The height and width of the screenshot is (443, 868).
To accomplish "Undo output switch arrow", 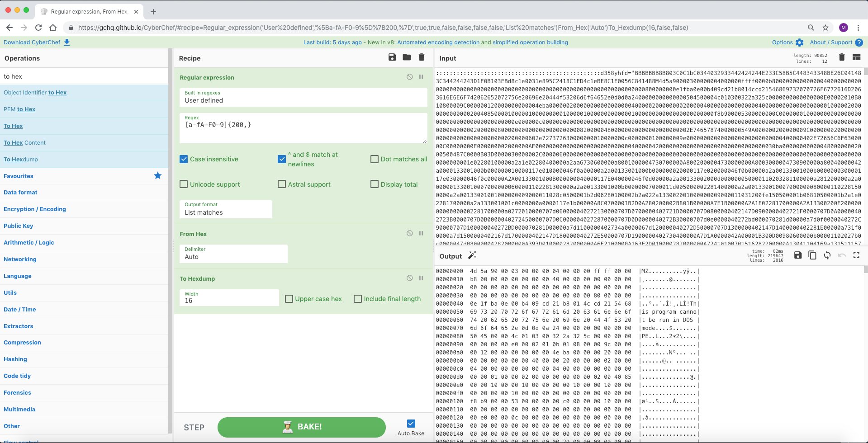I will point(842,255).
